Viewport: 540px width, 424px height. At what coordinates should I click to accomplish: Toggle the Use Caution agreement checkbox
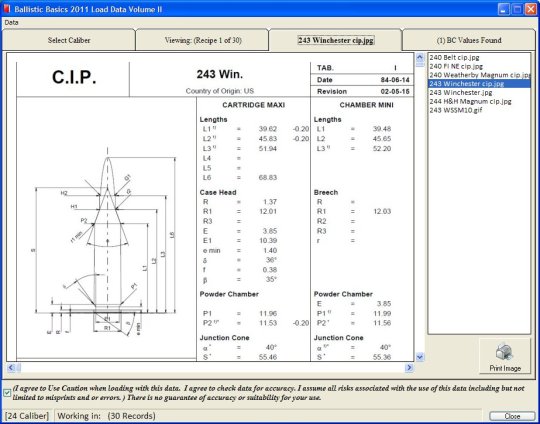(7, 393)
